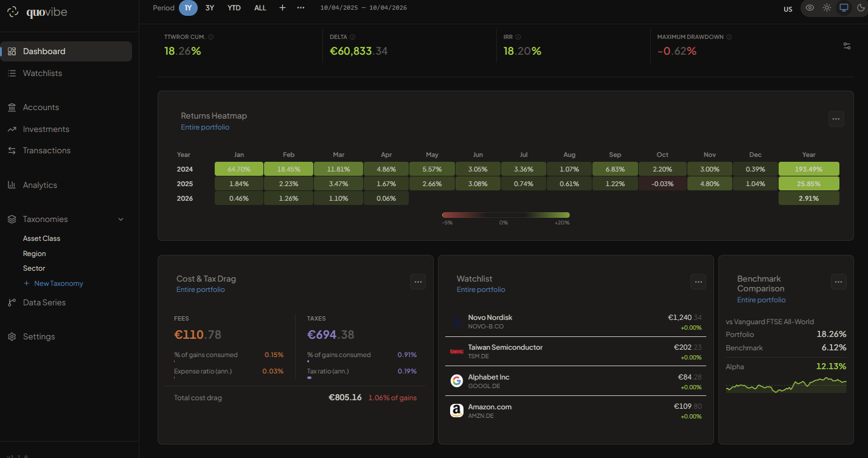Open Cost & Tax Drag options menu
The height and width of the screenshot is (458, 868).
click(x=417, y=281)
